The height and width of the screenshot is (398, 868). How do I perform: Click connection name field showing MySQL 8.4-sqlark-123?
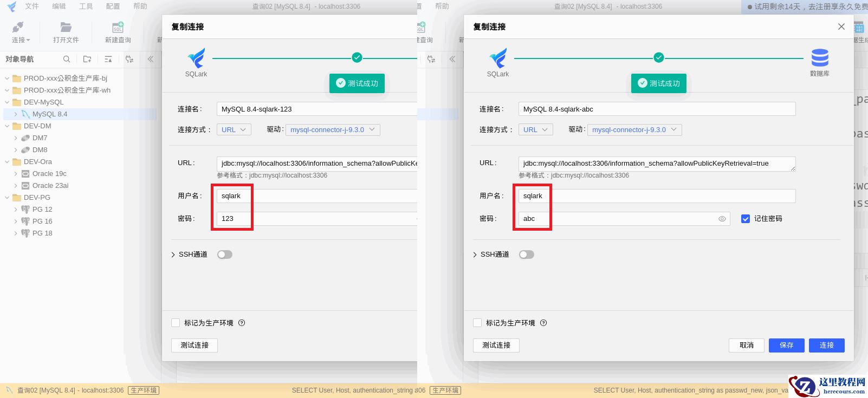pyautogui.click(x=317, y=109)
